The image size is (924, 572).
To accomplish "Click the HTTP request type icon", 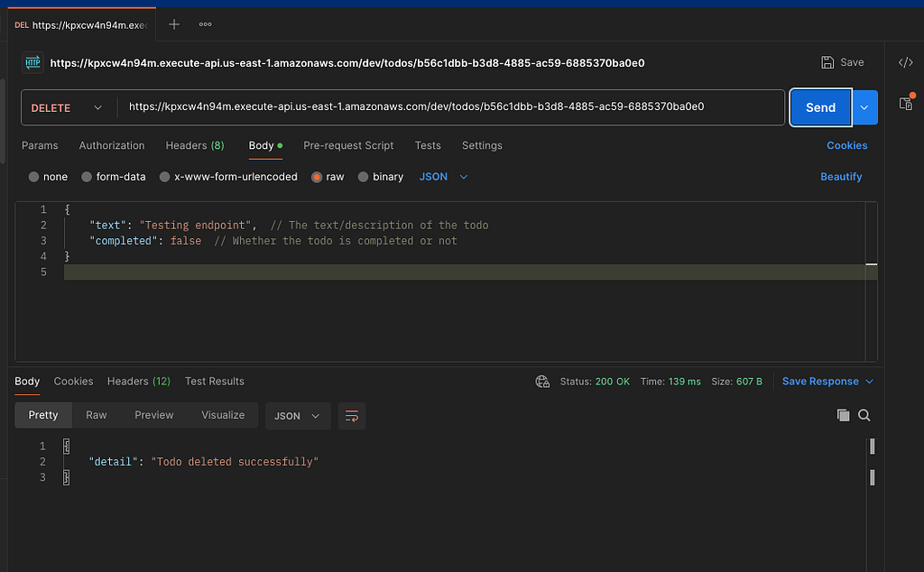I will point(33,62).
